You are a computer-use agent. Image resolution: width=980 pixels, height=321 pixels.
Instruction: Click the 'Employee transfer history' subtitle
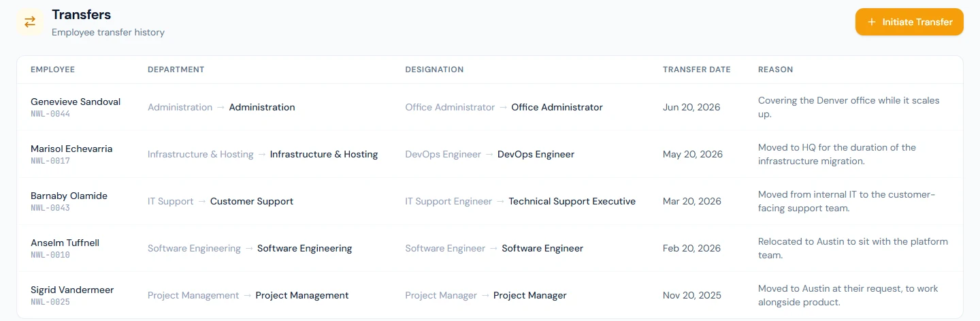[108, 32]
